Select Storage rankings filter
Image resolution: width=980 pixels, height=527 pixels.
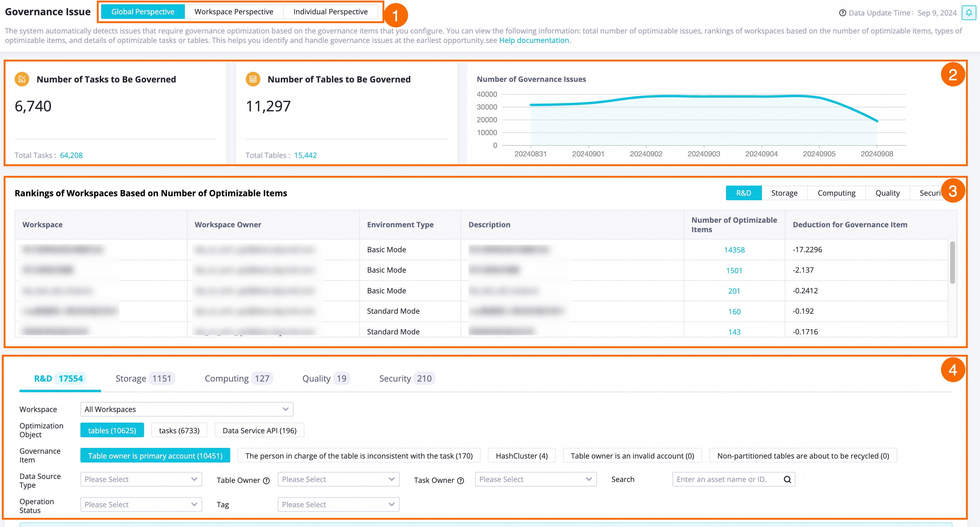coord(784,193)
